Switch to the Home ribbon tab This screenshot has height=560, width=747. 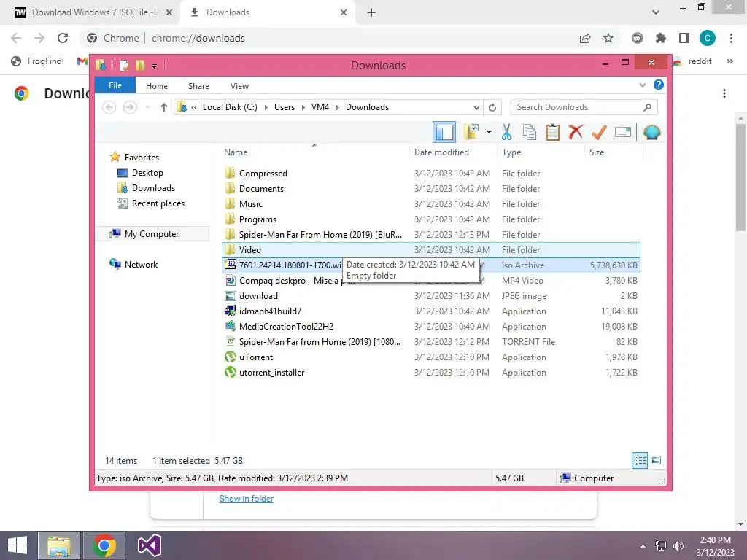click(x=157, y=86)
